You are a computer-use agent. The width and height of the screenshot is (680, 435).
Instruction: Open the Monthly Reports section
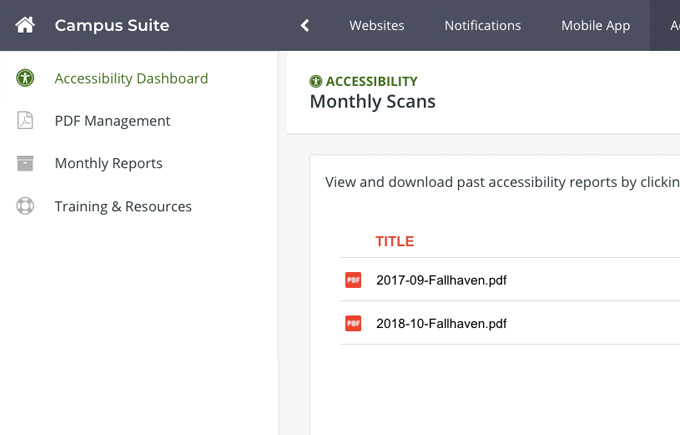108,163
